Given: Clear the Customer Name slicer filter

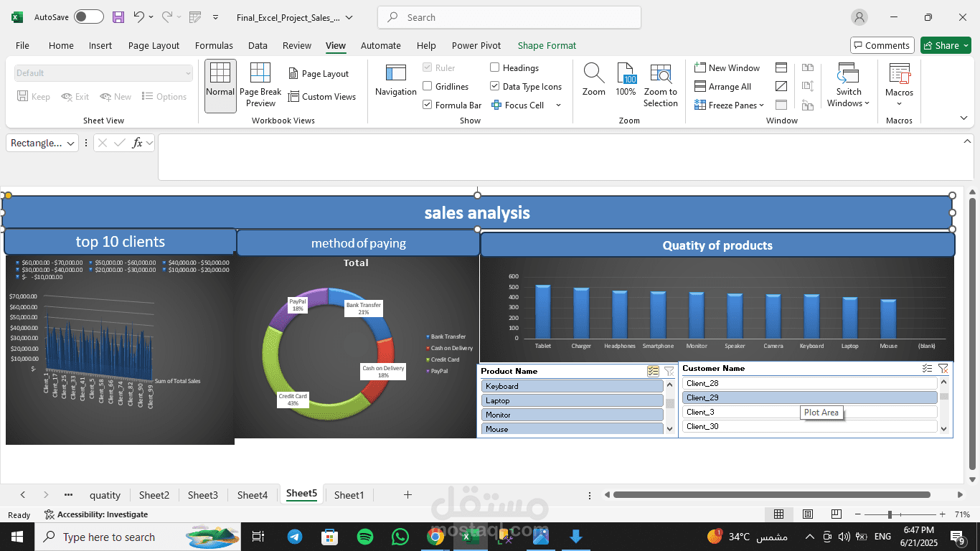Looking at the screenshot, I should (x=943, y=368).
